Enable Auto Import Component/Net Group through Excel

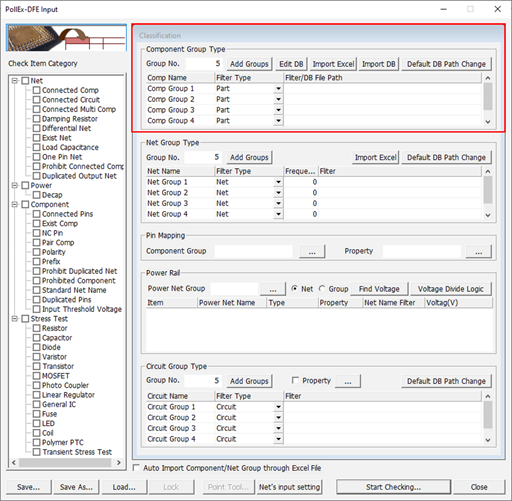pyautogui.click(x=136, y=468)
